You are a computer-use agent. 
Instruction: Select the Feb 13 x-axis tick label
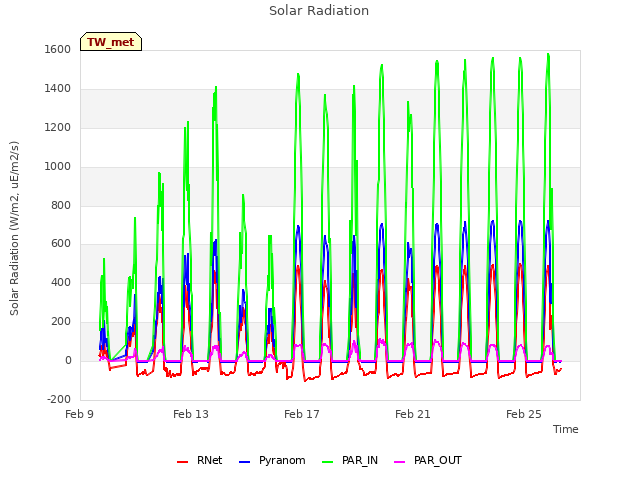click(x=191, y=414)
